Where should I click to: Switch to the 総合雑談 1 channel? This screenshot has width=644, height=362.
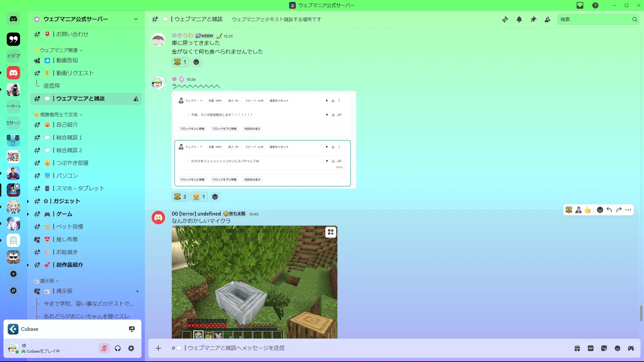69,137
